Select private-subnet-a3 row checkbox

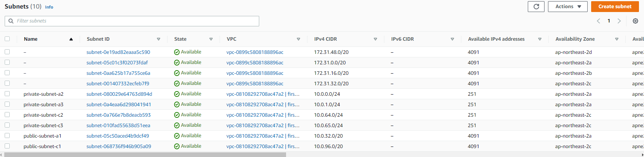click(x=7, y=104)
